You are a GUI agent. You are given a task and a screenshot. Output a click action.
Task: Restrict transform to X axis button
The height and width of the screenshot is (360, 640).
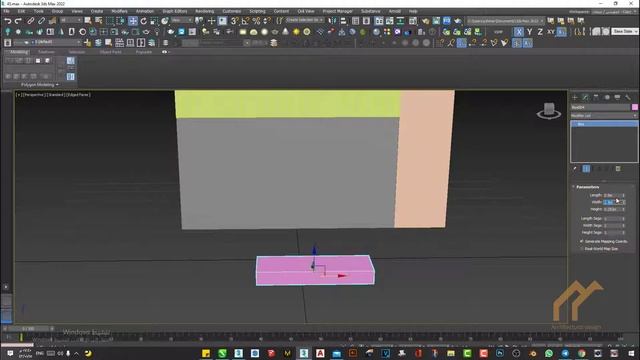point(519,31)
